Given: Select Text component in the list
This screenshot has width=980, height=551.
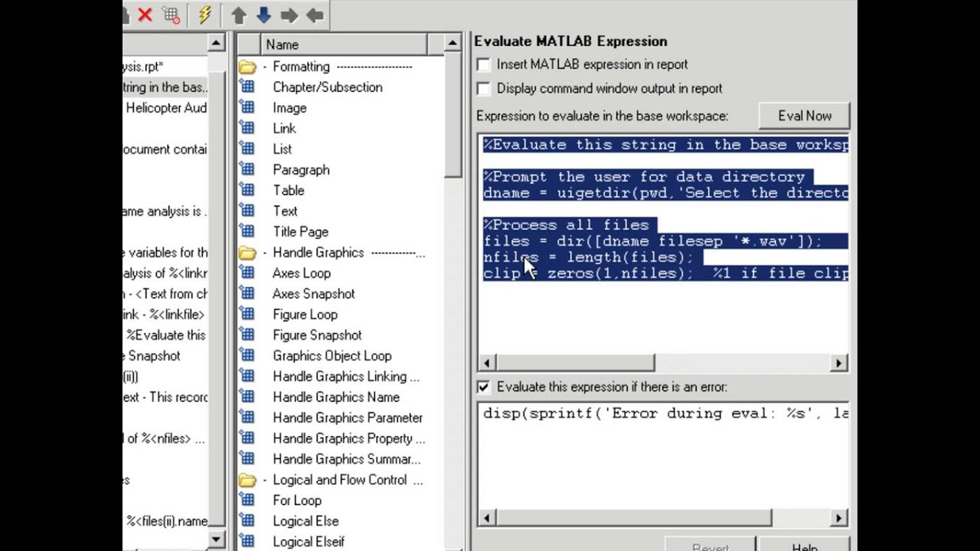Looking at the screenshot, I should [285, 211].
